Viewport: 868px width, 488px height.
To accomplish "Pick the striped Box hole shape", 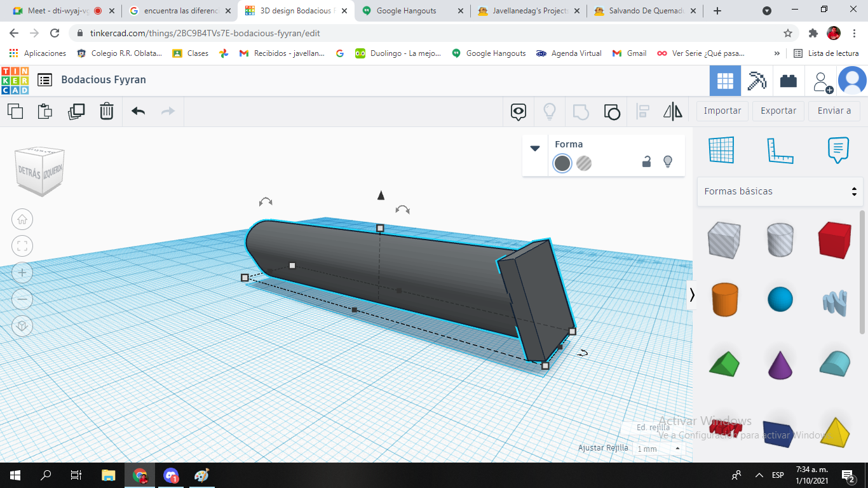I will pyautogui.click(x=724, y=240).
